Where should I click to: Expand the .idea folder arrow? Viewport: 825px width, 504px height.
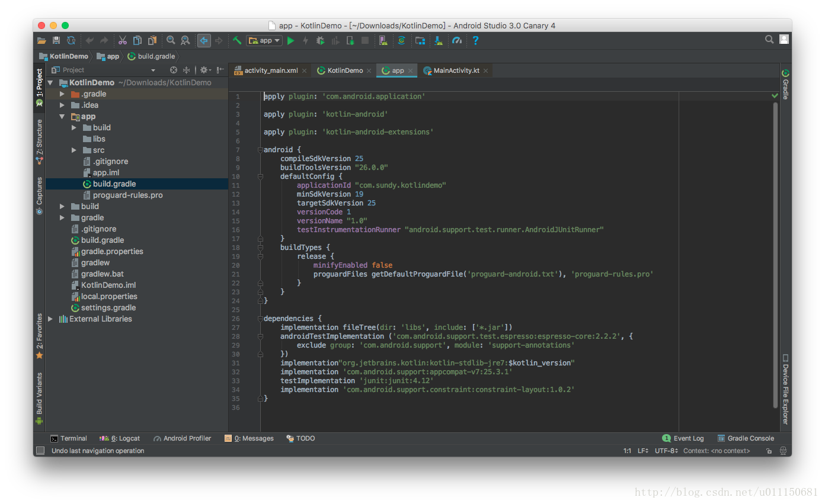tap(62, 105)
